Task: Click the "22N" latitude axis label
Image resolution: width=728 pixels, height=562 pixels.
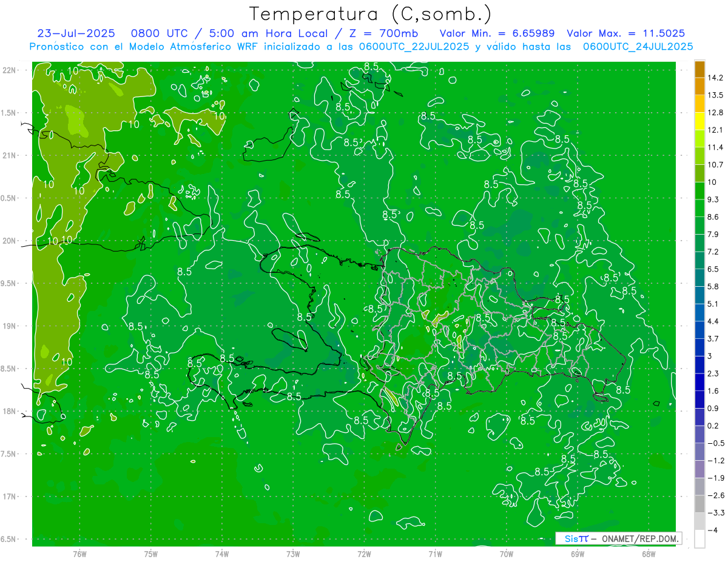Action: point(8,70)
